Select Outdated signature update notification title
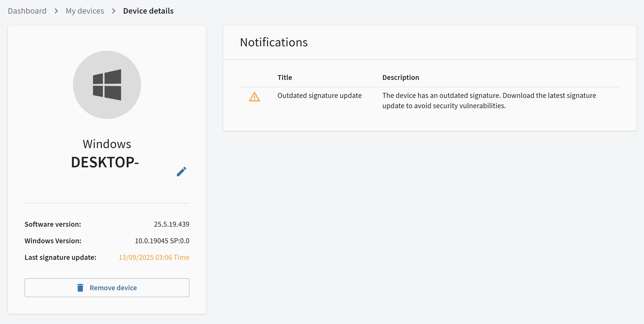The image size is (644, 324). [x=319, y=95]
